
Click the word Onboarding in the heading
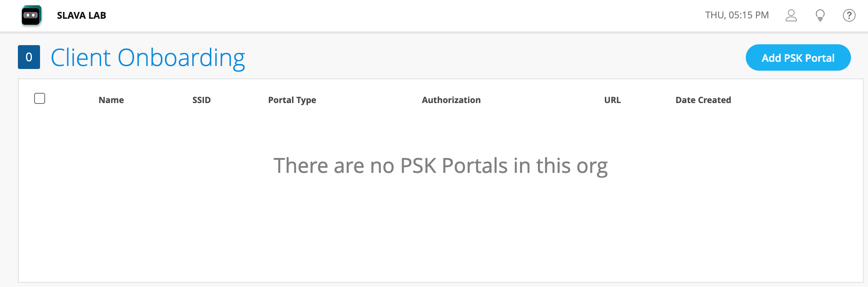(x=181, y=57)
